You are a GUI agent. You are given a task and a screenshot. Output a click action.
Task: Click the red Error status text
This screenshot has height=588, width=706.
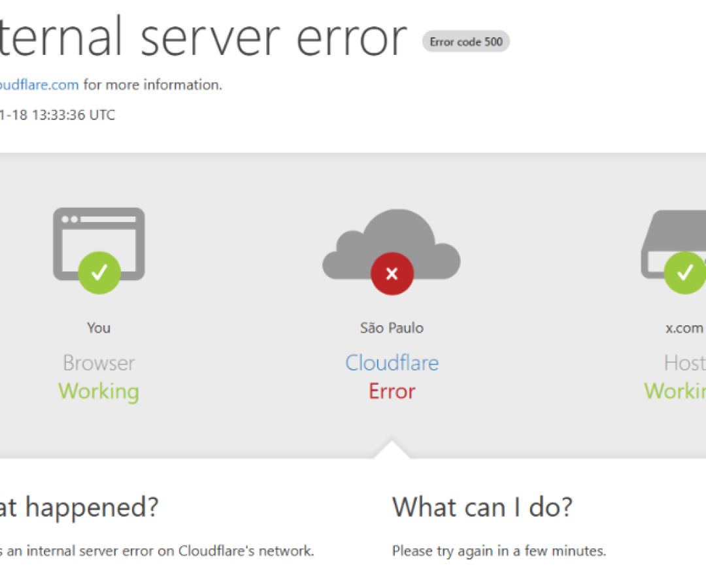tap(392, 391)
